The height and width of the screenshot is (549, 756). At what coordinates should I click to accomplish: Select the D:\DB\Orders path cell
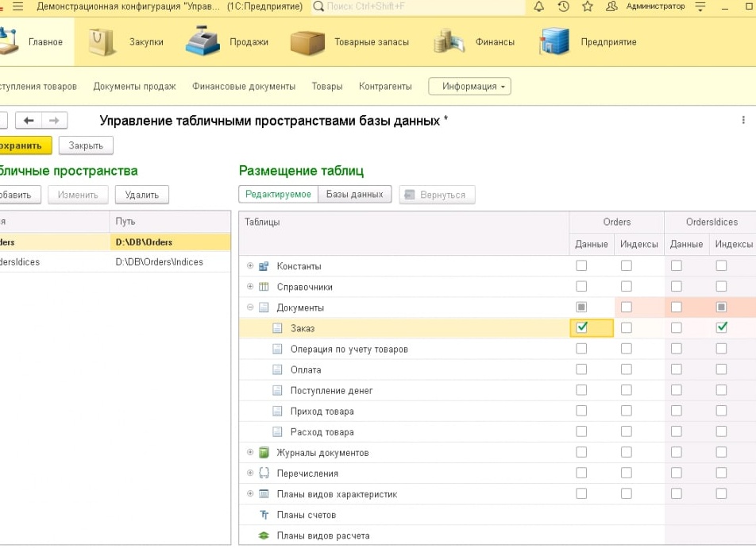(x=170, y=242)
